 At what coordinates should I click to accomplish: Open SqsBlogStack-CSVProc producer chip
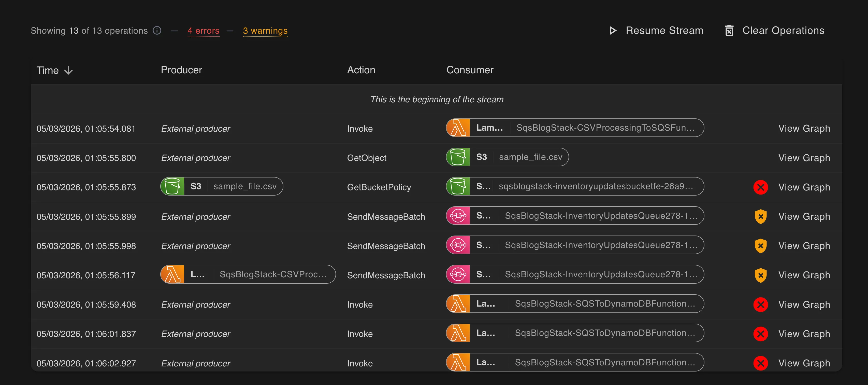pyautogui.click(x=248, y=274)
